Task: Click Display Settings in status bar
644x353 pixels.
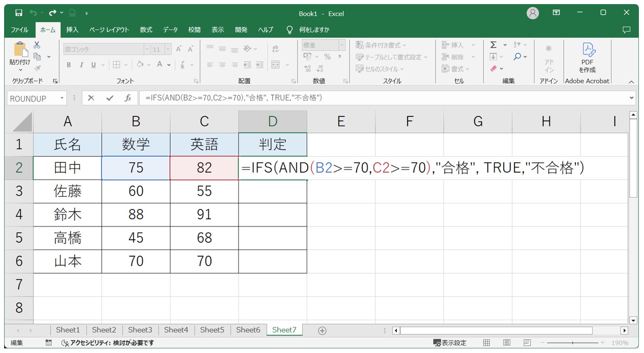Action: [450, 343]
